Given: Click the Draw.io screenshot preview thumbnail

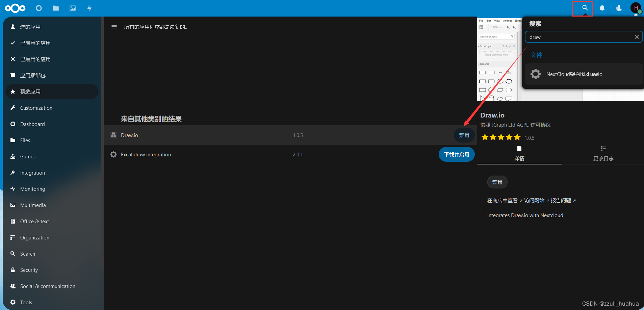Looking at the screenshot, I should click(499, 59).
